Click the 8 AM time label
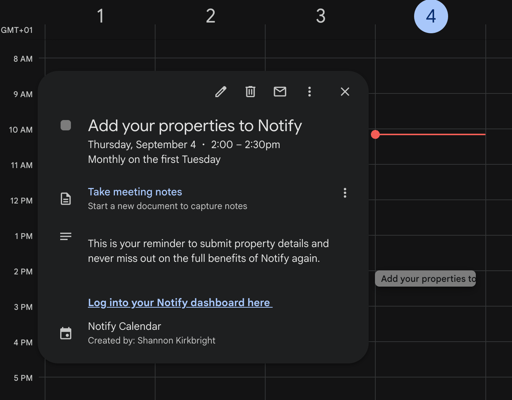Screen dimensions: 512x400 tap(23, 59)
